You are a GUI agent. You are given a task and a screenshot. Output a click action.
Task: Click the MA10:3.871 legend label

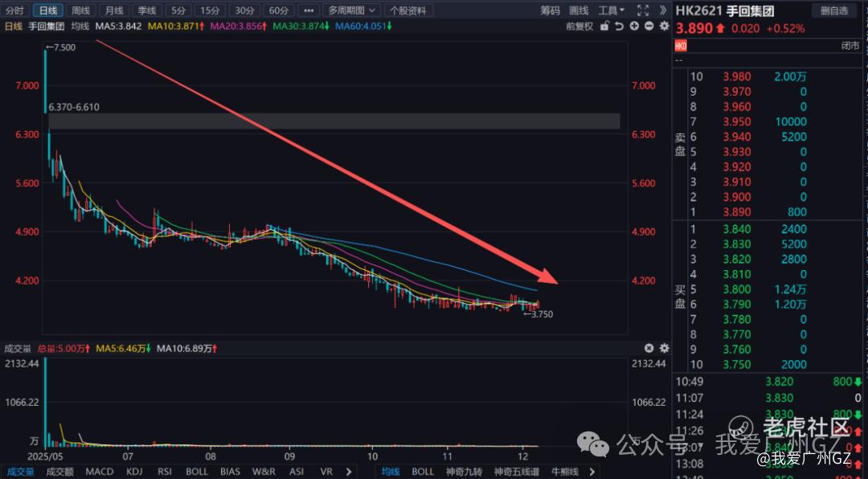click(x=175, y=26)
